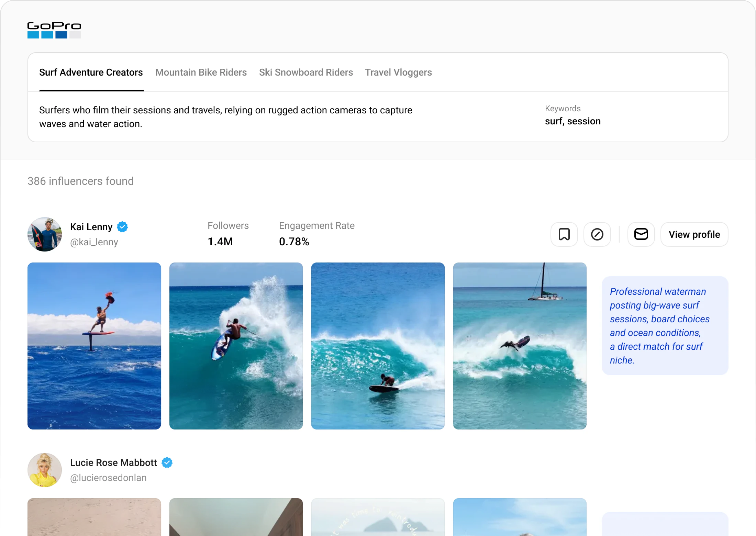This screenshot has height=536, width=756.
Task: Open the thumbnail with the sailboat in background
Action: click(520, 346)
